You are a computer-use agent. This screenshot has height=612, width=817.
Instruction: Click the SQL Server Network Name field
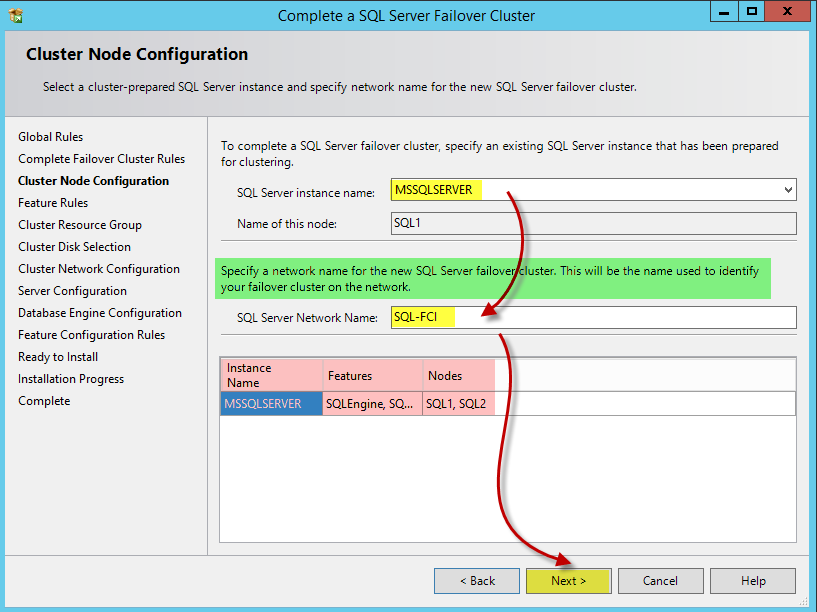click(x=593, y=318)
